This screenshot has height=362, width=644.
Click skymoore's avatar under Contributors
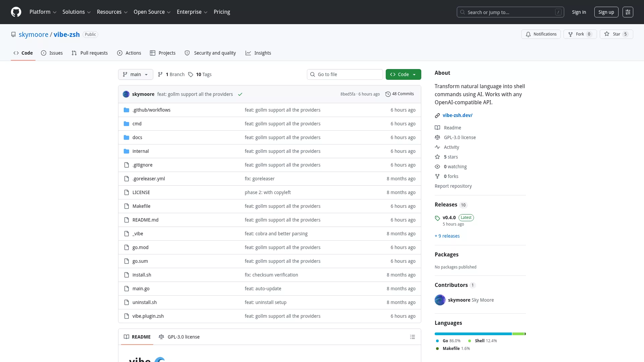click(440, 300)
